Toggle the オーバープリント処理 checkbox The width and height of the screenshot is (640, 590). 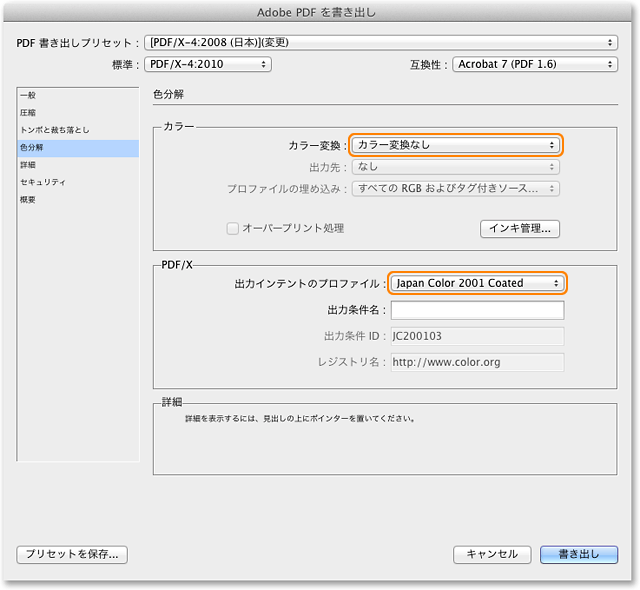233,228
